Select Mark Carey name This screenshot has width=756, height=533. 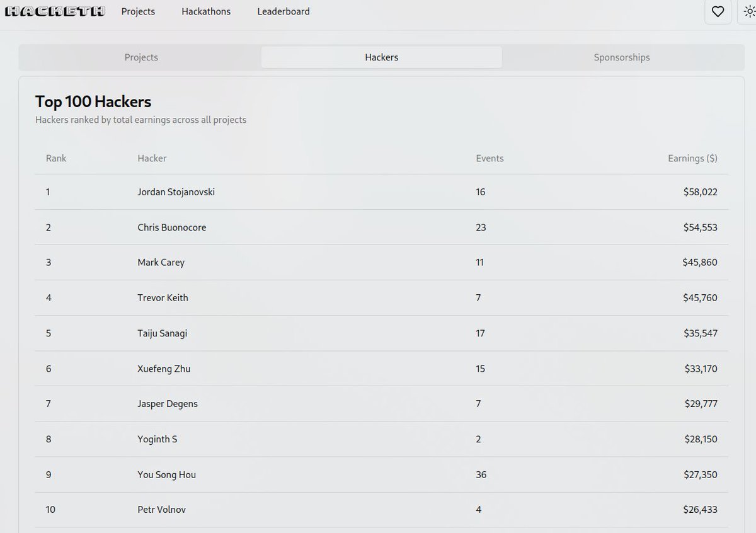pyautogui.click(x=161, y=263)
